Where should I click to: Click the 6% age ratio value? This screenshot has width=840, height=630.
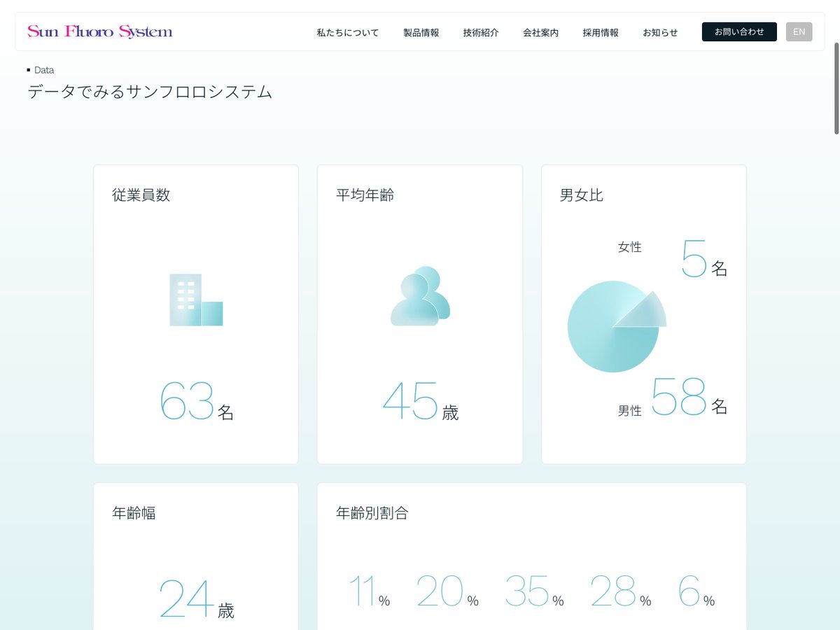click(x=696, y=591)
